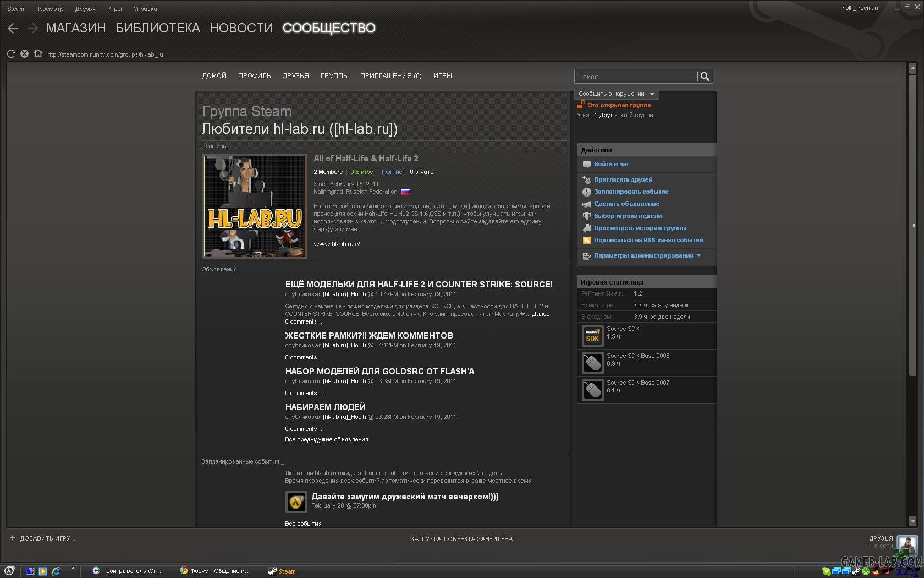Open the 2 Members link
The height and width of the screenshot is (578, 924).
328,172
